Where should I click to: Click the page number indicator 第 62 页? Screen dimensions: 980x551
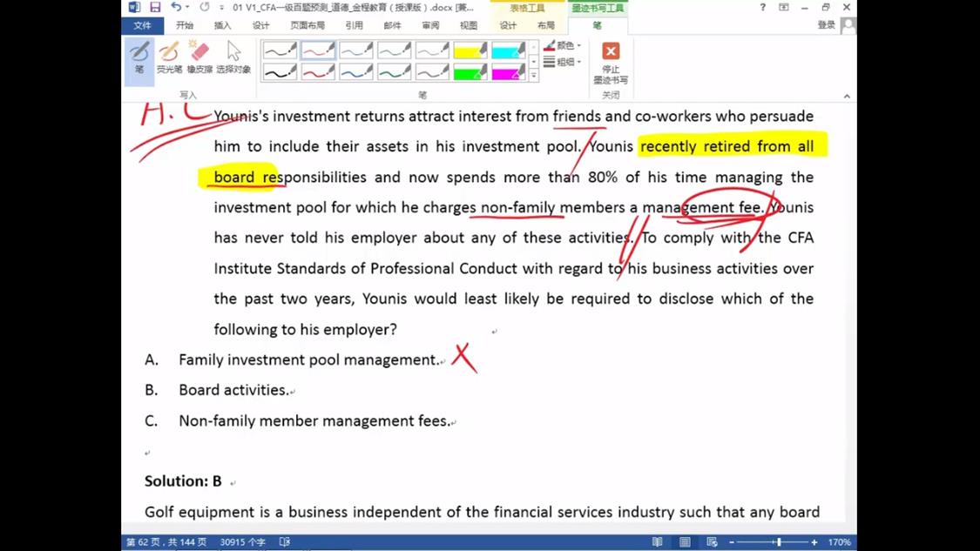coord(166,542)
